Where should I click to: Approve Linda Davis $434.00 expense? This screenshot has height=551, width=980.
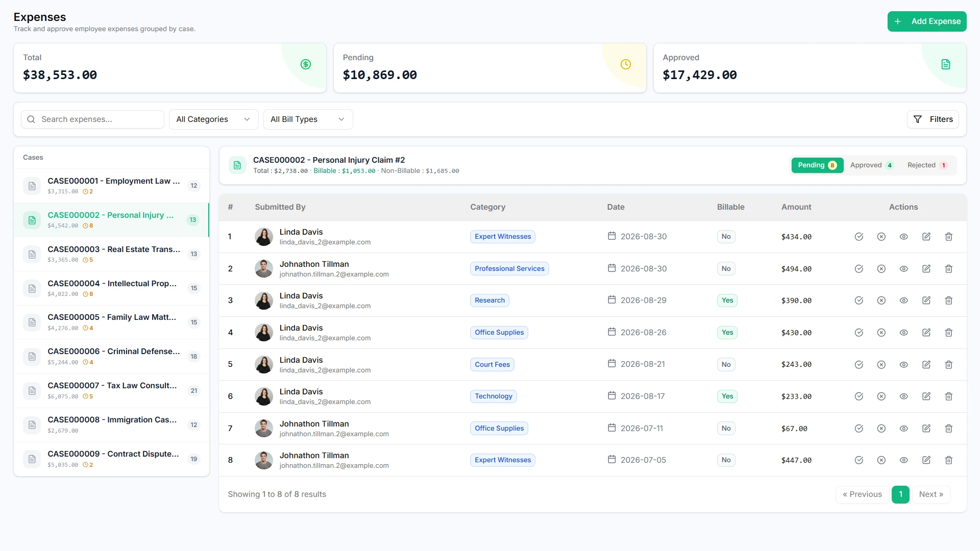(859, 237)
